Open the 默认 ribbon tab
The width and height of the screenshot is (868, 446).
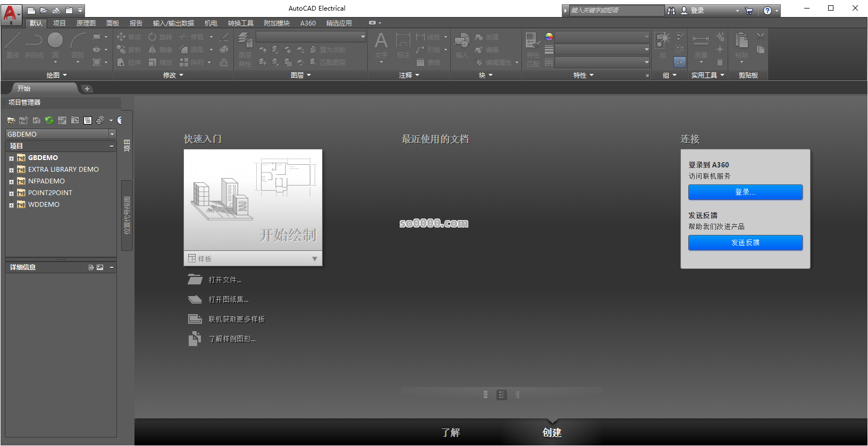pos(36,23)
